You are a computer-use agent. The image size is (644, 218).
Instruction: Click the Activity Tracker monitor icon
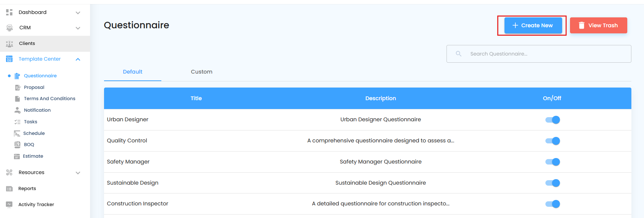pos(9,204)
